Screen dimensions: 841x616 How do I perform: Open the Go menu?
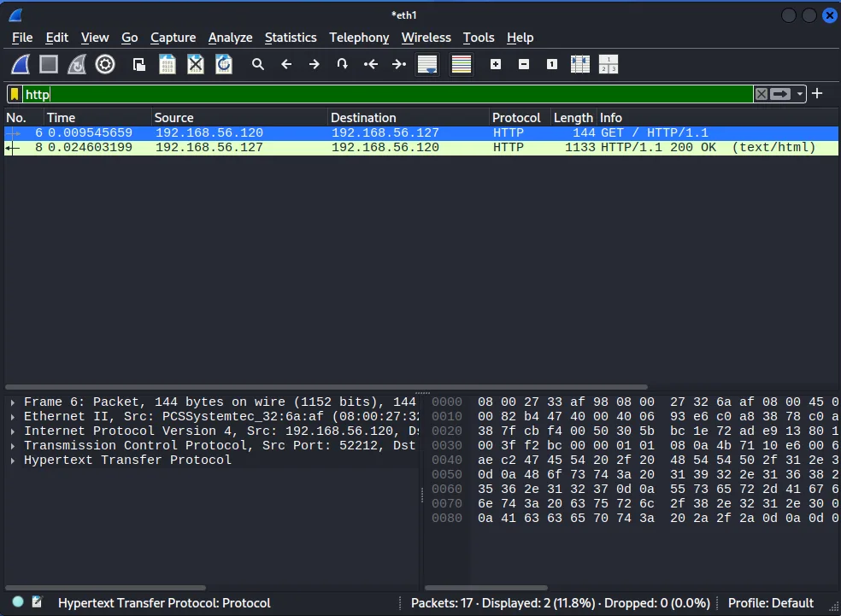pos(130,38)
